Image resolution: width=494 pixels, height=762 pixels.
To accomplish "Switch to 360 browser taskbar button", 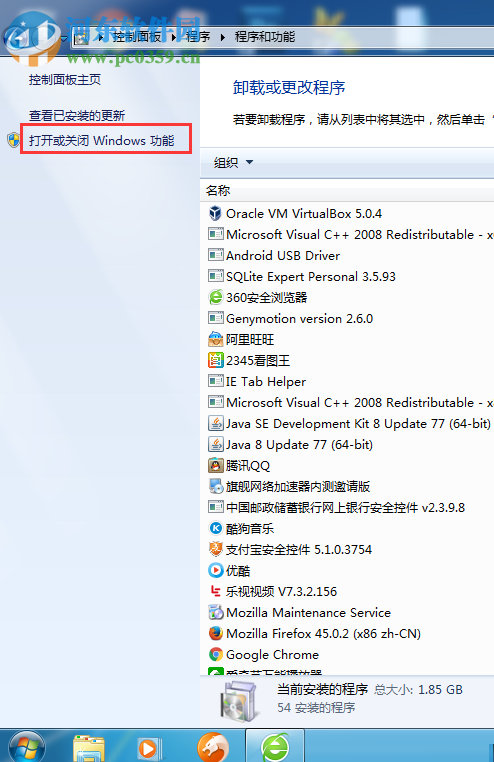I will [x=275, y=746].
